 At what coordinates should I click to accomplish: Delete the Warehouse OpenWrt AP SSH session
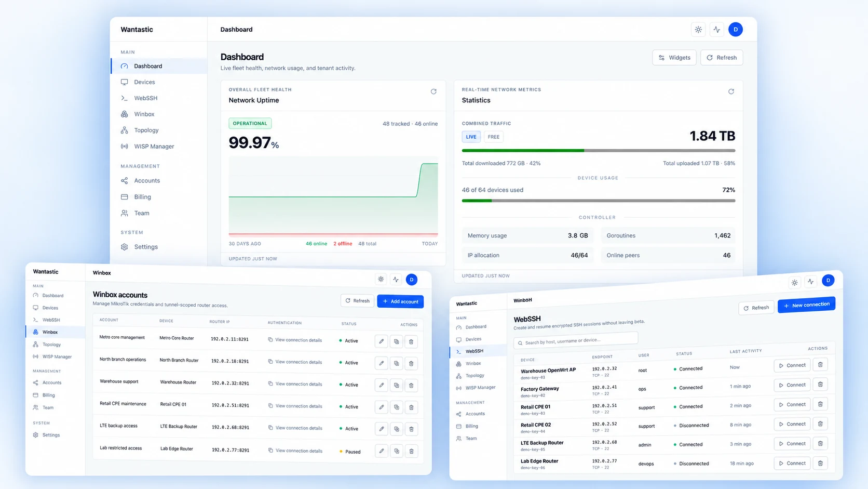pos(820,365)
